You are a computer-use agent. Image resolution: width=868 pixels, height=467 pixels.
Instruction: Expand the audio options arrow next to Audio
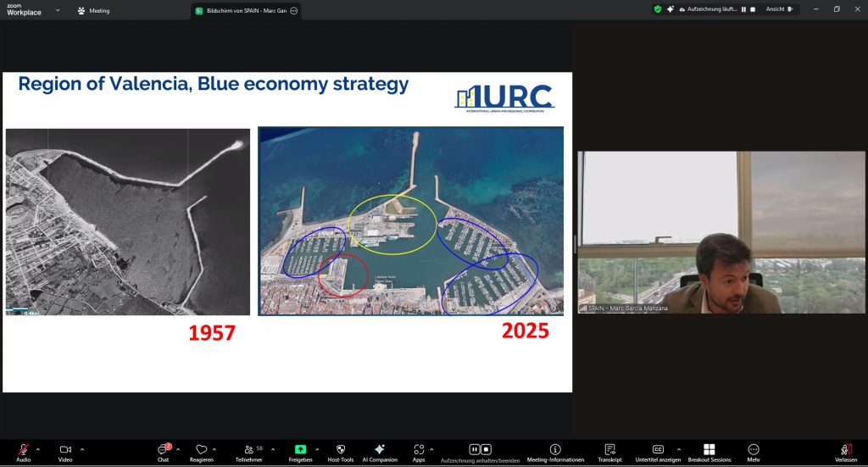[x=38, y=449]
